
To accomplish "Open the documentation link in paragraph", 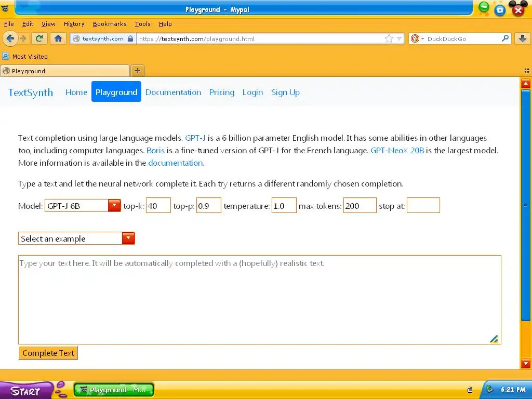I will pyautogui.click(x=176, y=163).
